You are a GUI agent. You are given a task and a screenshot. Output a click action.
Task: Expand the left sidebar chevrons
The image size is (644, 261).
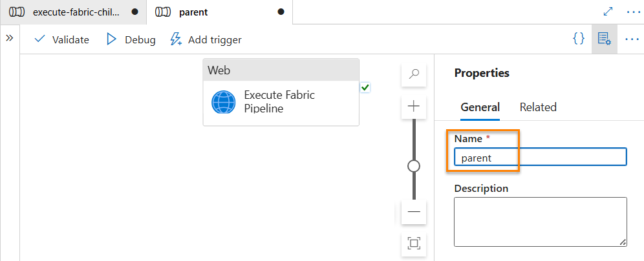click(10, 38)
